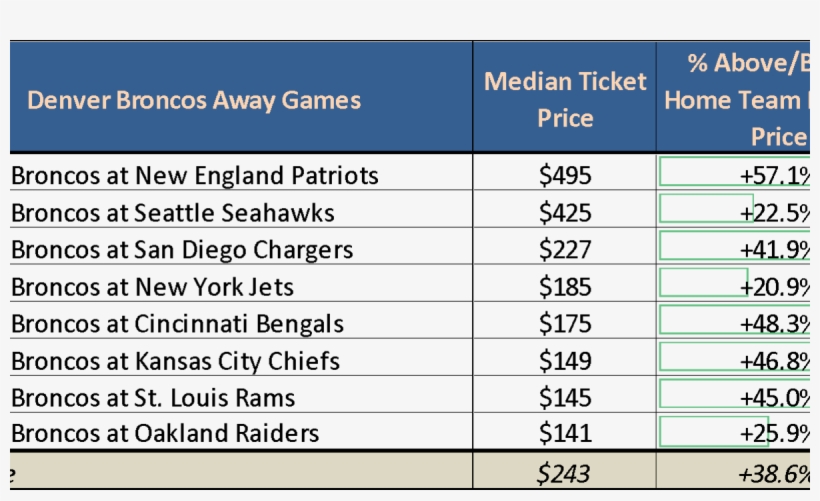Click the $425 median price cell

pyautogui.click(x=565, y=213)
